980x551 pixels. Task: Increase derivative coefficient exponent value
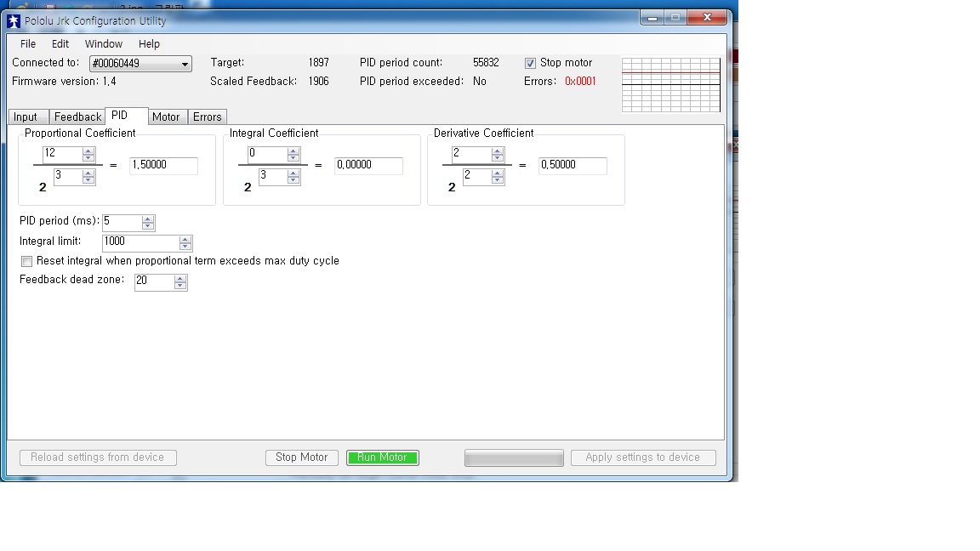tap(498, 173)
